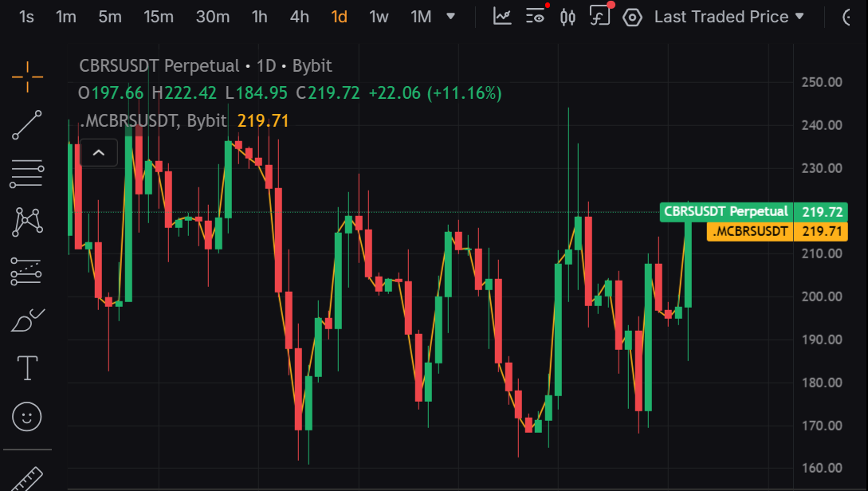Click the CBRSUSDT Perpetual chart title
868x491 pixels.
[x=206, y=66]
